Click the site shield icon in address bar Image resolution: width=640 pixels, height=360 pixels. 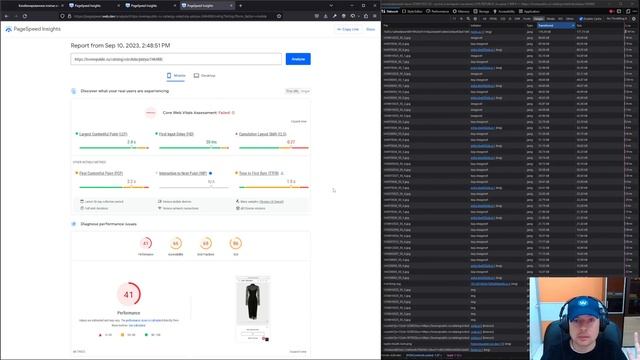pos(62,16)
